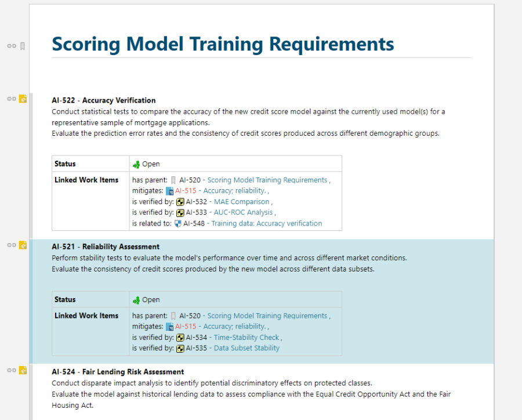Click the requirement icon beside AI-524
This screenshot has width=522, height=420.
[23, 370]
